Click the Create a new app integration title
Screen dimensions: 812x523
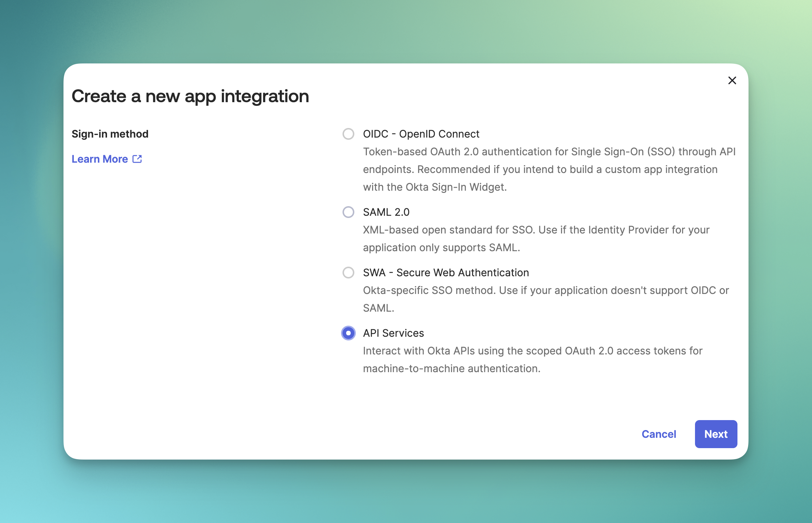pos(190,96)
